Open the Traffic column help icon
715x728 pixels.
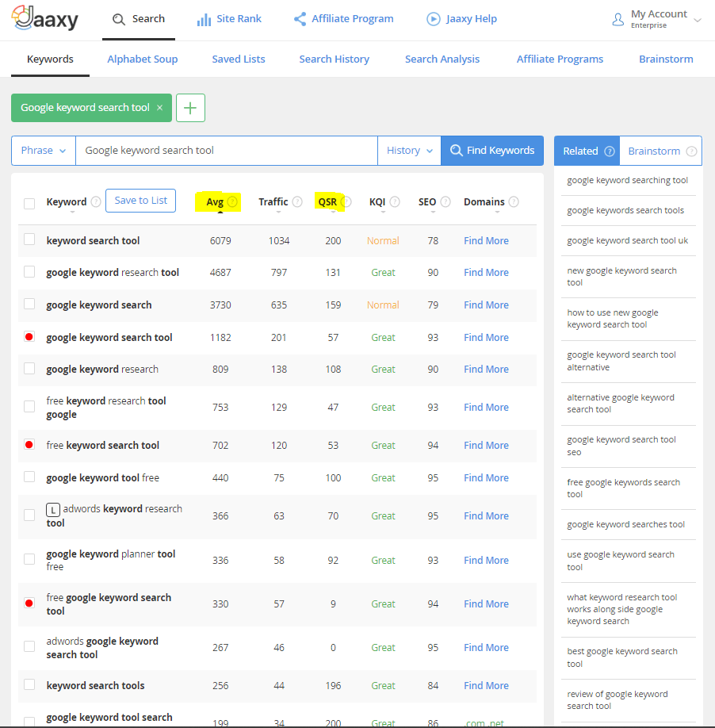[297, 201]
